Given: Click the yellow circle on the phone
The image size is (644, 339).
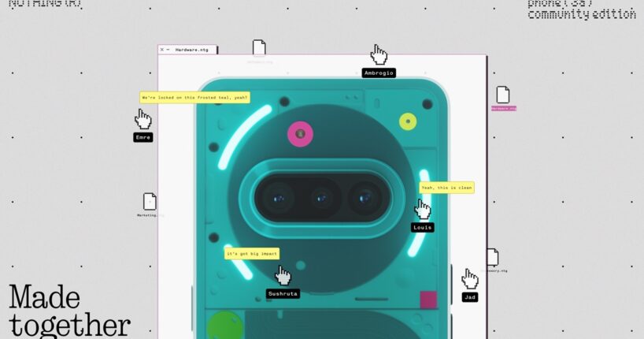Looking at the screenshot, I should pyautogui.click(x=408, y=121).
